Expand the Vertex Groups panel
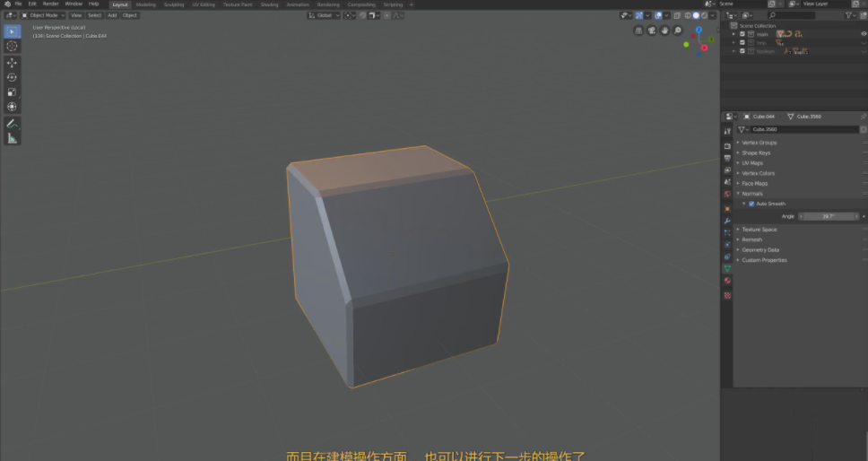This screenshot has width=868, height=461. tap(759, 143)
